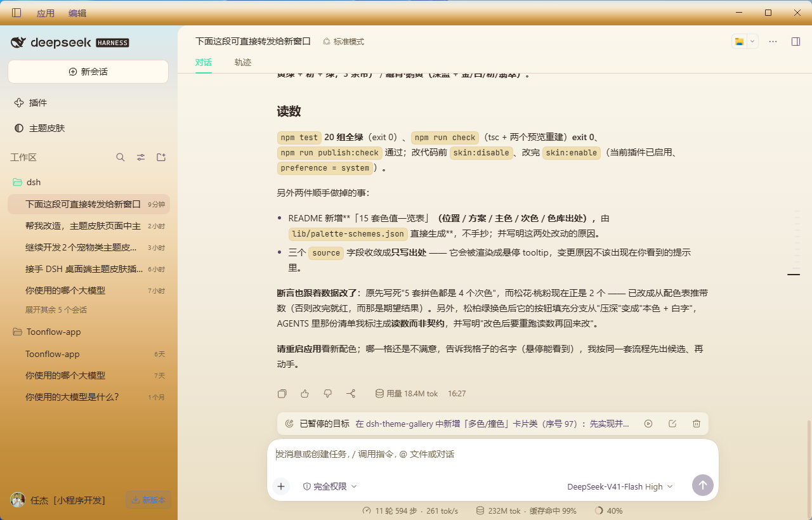Open user profile 任杰 [小程序开发]
This screenshot has height=520, width=812.
click(x=58, y=500)
